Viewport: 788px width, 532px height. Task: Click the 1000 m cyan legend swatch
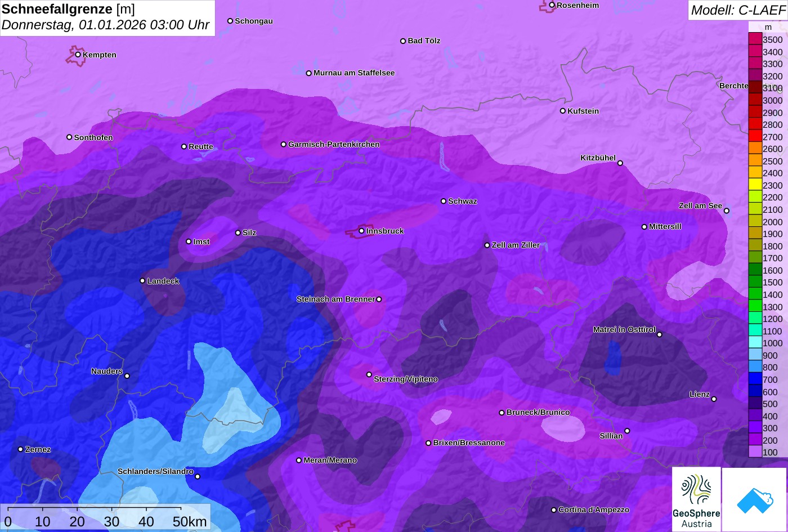point(755,342)
